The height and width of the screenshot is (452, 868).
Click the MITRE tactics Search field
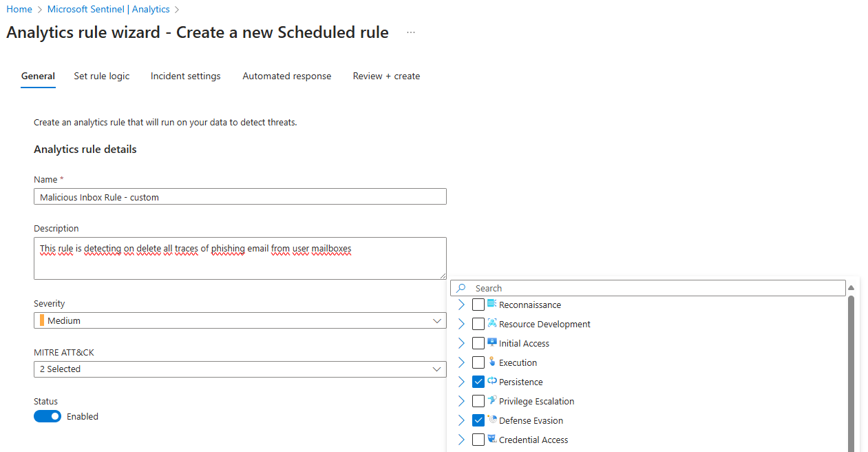click(654, 288)
